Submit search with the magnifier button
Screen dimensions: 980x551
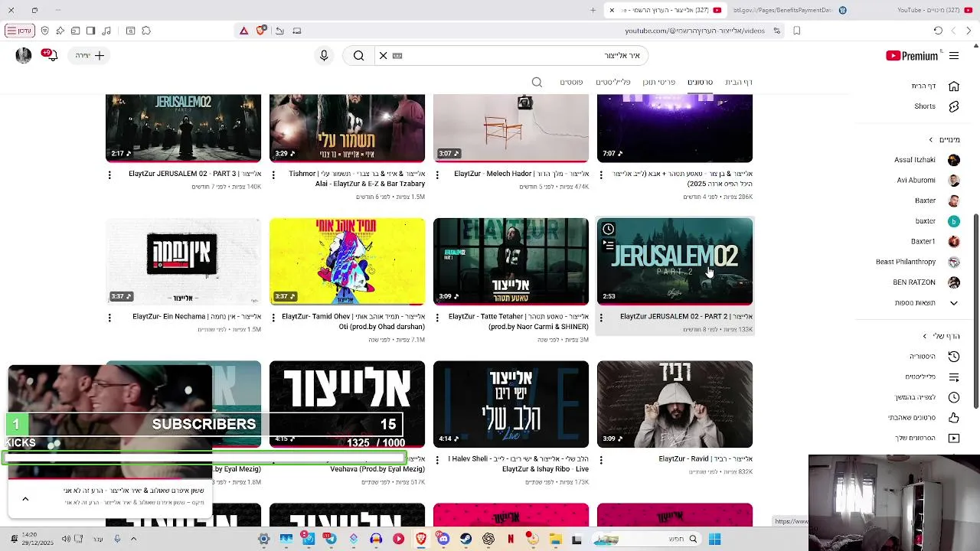(358, 56)
